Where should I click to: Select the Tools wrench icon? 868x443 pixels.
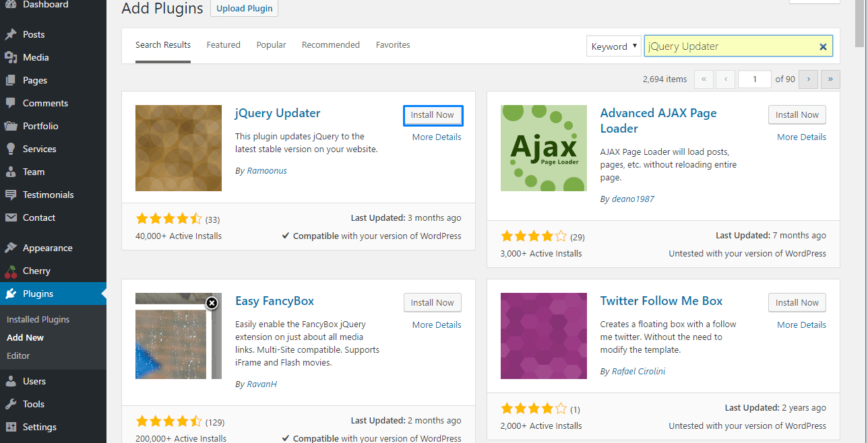point(12,403)
